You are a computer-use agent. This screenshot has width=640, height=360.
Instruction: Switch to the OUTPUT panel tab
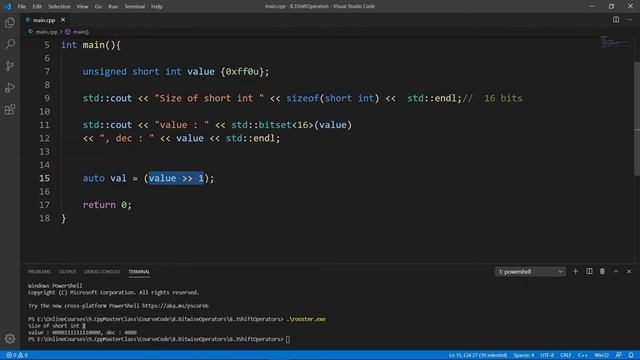pyautogui.click(x=67, y=271)
